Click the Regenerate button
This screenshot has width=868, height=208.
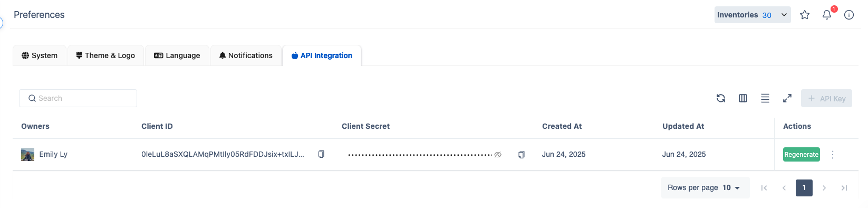pos(801,155)
